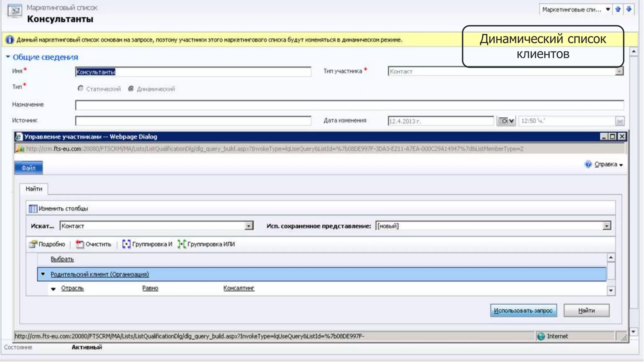The height and width of the screenshot is (362, 644).
Task: Open the Справка help icon
Action: pos(588,164)
